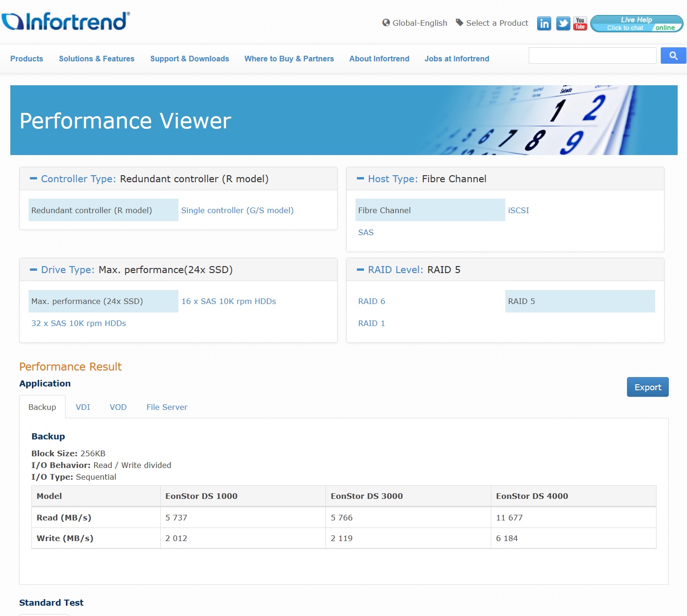Open the Global-English language selector
This screenshot has width=687, height=616.
[420, 23]
